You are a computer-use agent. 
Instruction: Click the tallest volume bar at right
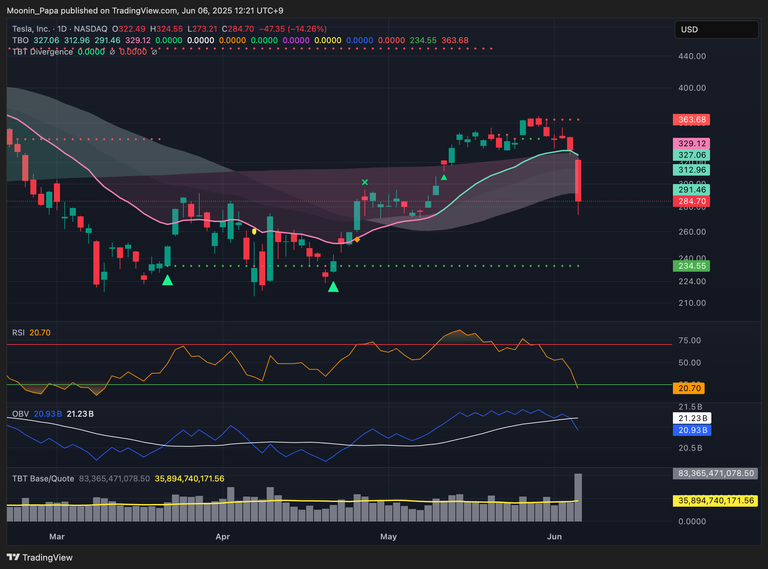click(x=578, y=497)
